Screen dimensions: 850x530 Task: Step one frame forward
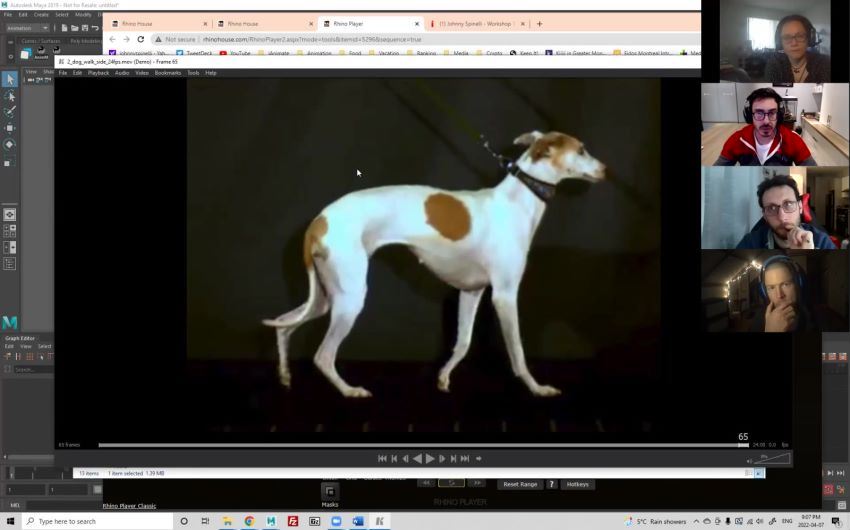click(442, 458)
